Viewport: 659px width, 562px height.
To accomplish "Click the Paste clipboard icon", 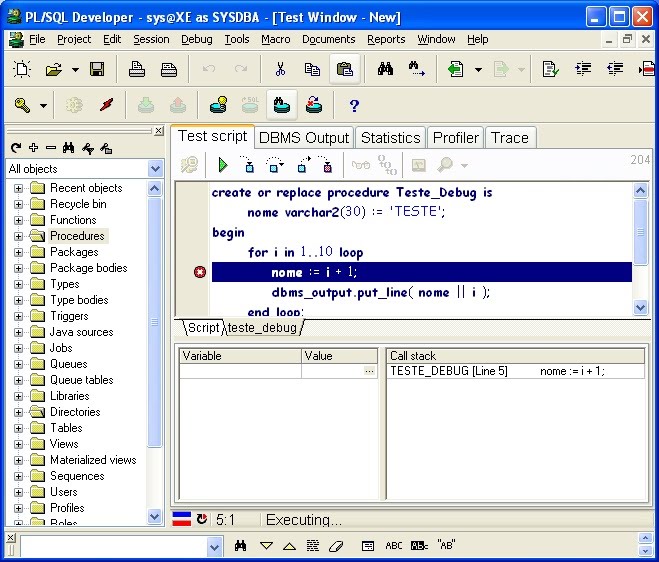I will 345,69.
